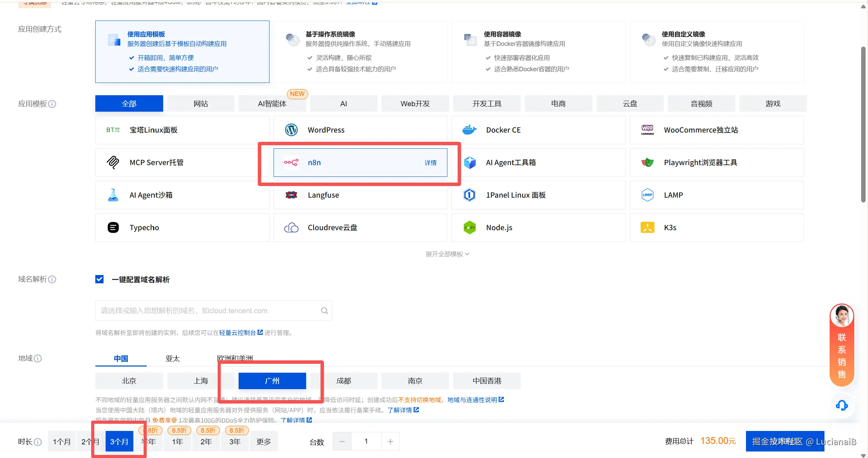Open 地域与连通性说明 link
This screenshot has height=458, width=868.
click(x=472, y=400)
